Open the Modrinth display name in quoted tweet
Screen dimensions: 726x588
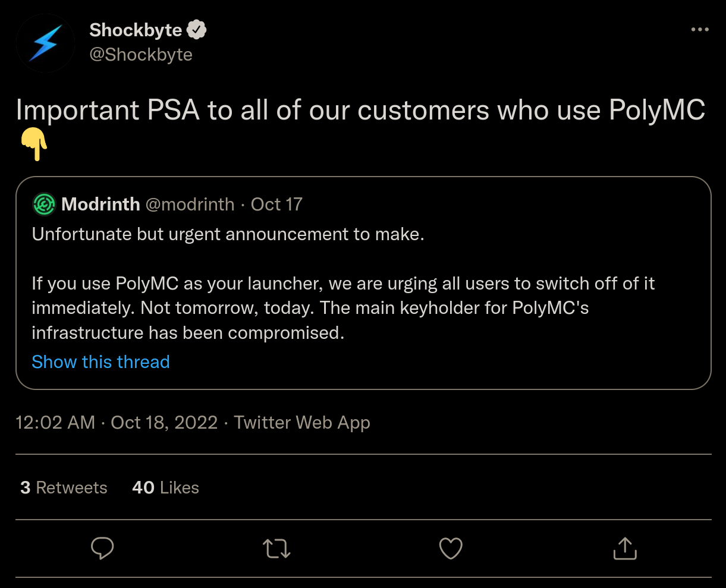[100, 205]
